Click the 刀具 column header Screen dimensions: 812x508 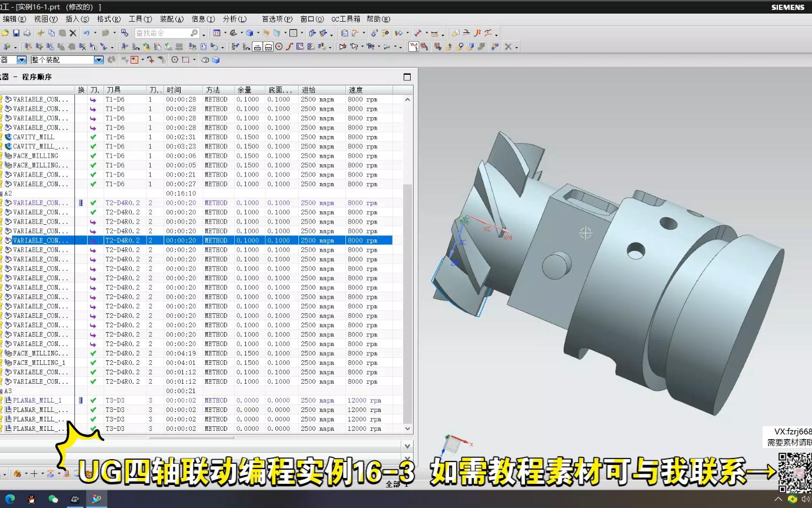125,89
